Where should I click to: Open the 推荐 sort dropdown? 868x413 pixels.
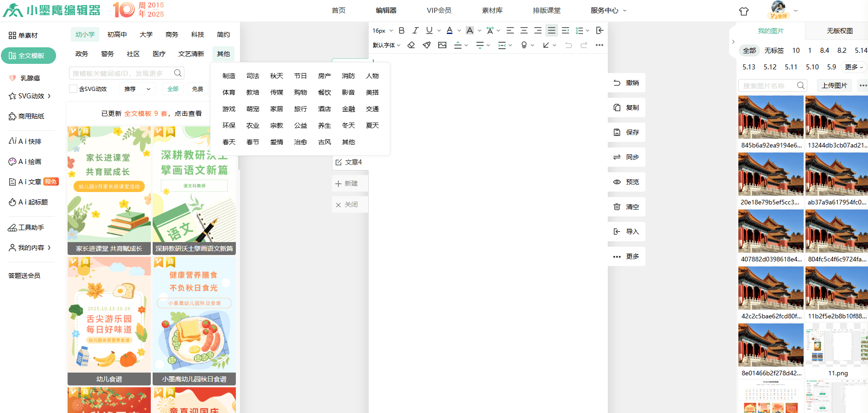137,89
